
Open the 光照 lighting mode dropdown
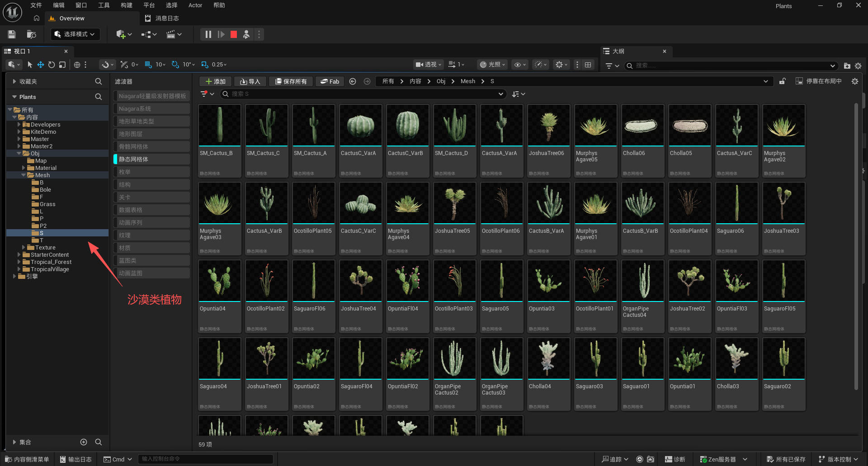[x=493, y=65]
